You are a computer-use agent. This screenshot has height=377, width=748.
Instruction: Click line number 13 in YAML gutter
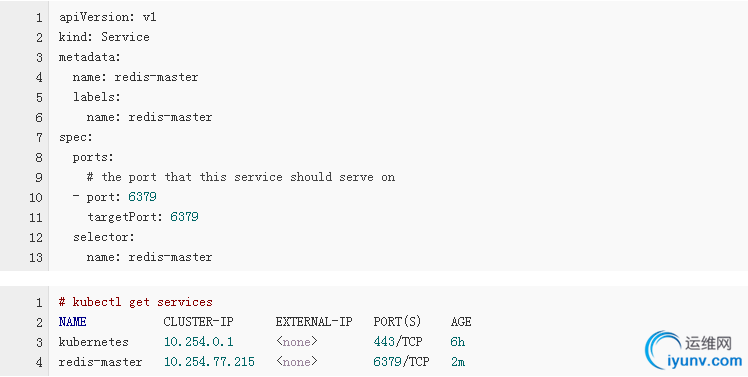pyautogui.click(x=36, y=257)
